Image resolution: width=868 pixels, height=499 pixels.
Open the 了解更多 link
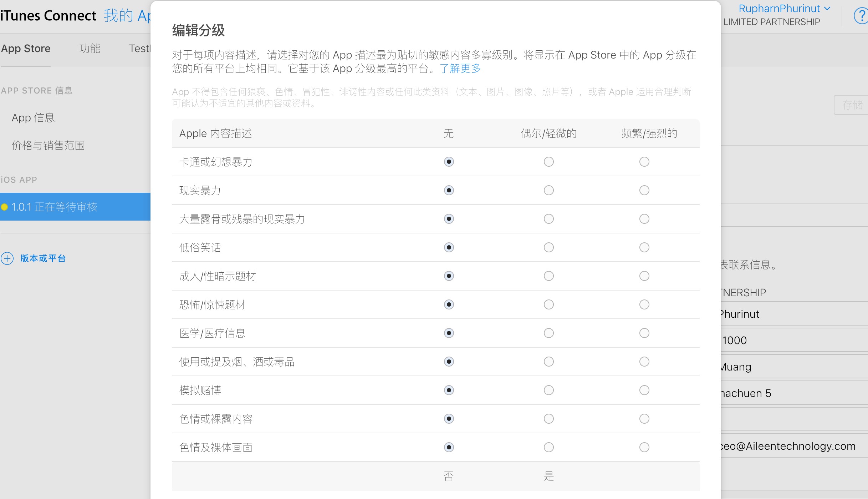460,69
